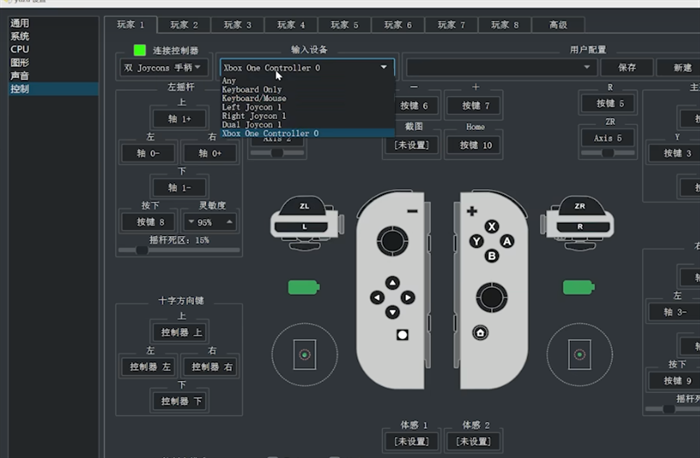Screen dimensions: 700x458
Task: Click the ABXY buttons on right Joycon
Action: [491, 241]
